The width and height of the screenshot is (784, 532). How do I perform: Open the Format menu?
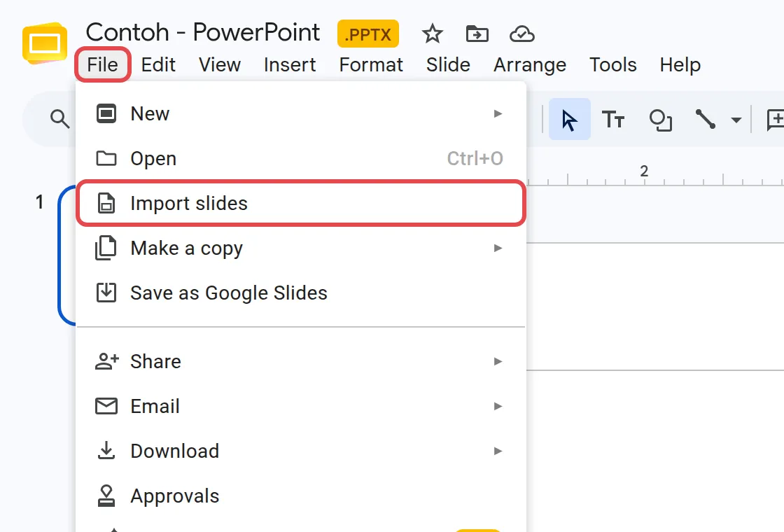click(x=371, y=64)
